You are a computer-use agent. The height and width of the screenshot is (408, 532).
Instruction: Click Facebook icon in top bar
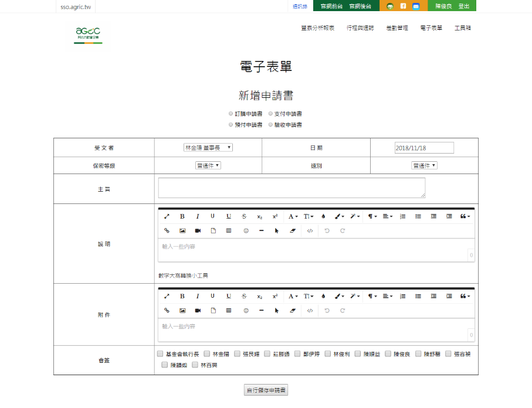click(x=403, y=6)
